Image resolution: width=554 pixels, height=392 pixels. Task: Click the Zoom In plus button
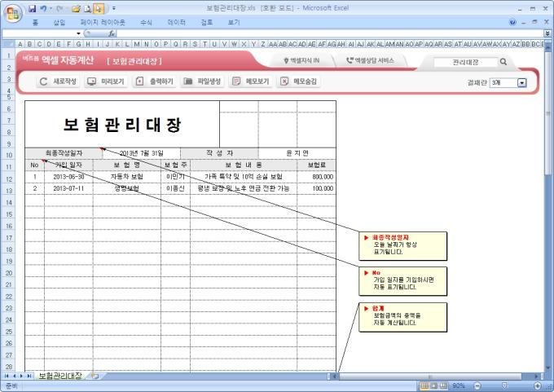[x=538, y=385]
